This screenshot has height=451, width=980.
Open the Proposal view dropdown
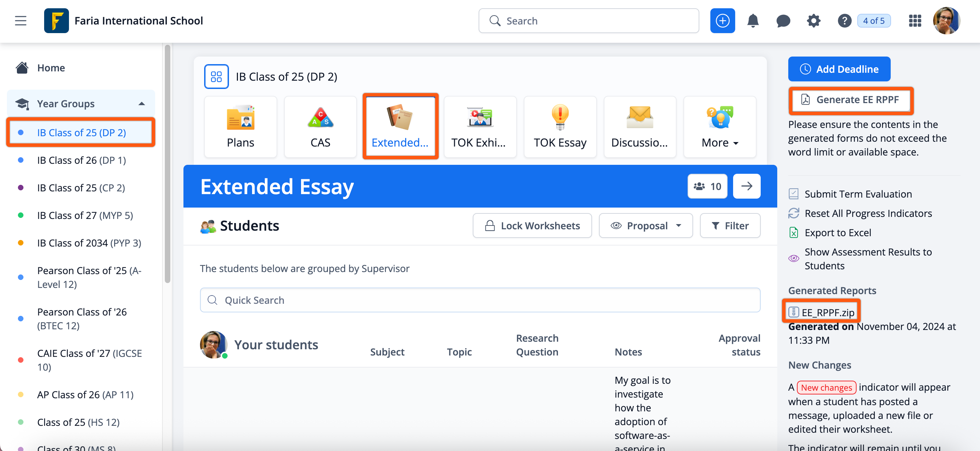point(646,226)
